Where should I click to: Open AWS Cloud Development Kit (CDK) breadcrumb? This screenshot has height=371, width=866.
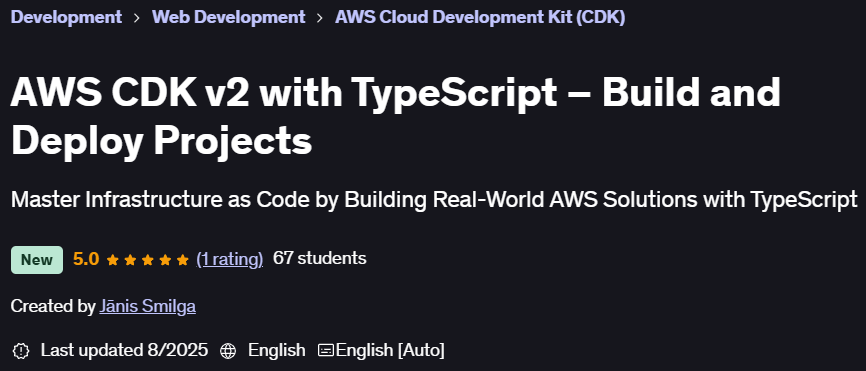[480, 17]
